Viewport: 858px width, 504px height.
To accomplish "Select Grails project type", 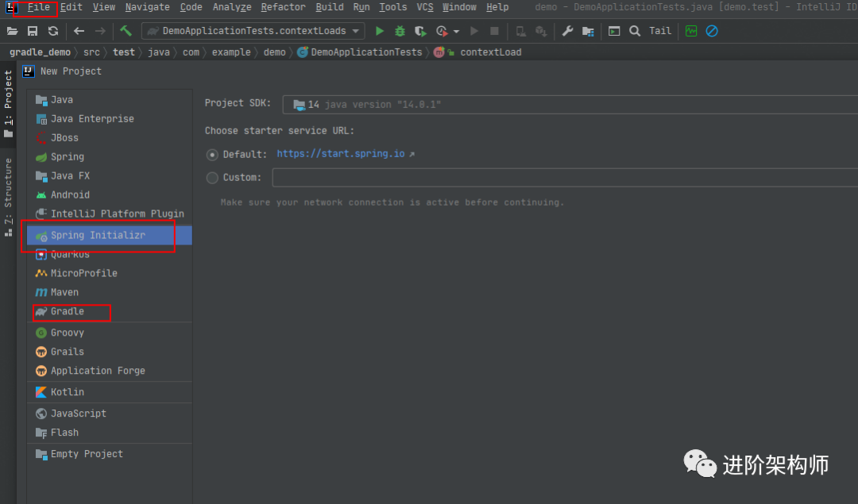I will click(110, 352).
